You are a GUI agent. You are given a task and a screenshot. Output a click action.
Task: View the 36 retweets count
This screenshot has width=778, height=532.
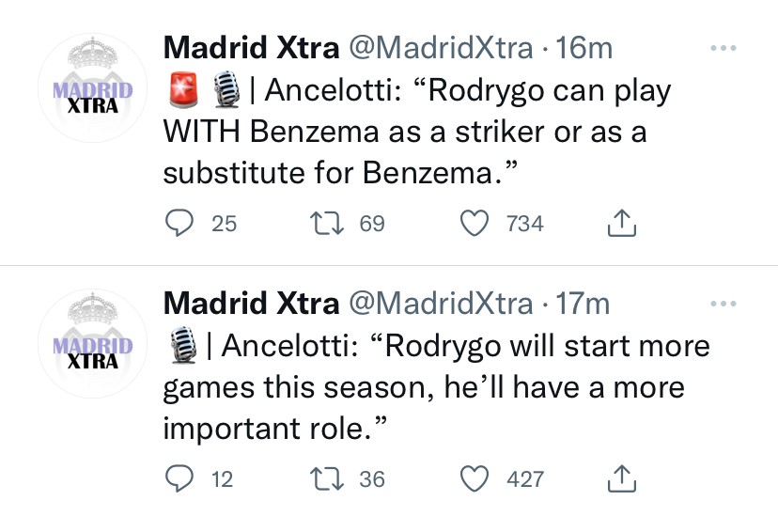coord(372,479)
